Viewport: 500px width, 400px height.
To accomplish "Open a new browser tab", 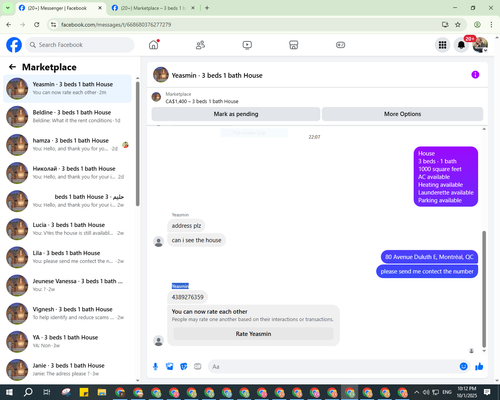I will point(207,8).
